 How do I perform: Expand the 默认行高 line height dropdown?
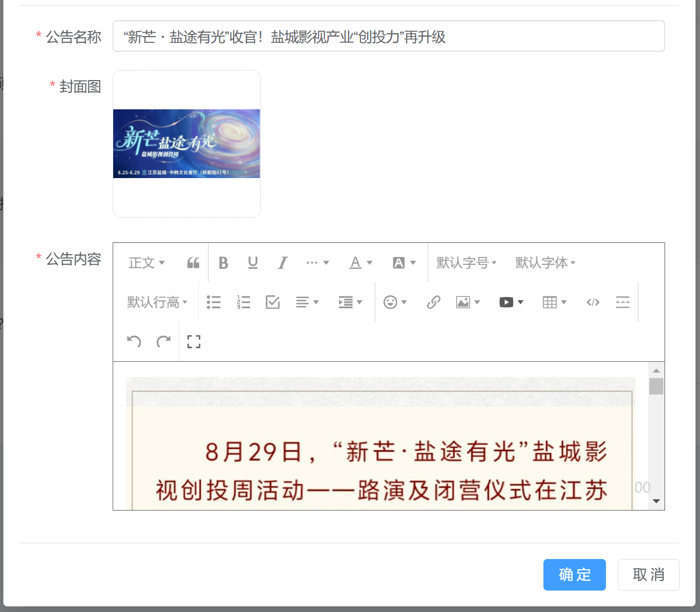[157, 302]
